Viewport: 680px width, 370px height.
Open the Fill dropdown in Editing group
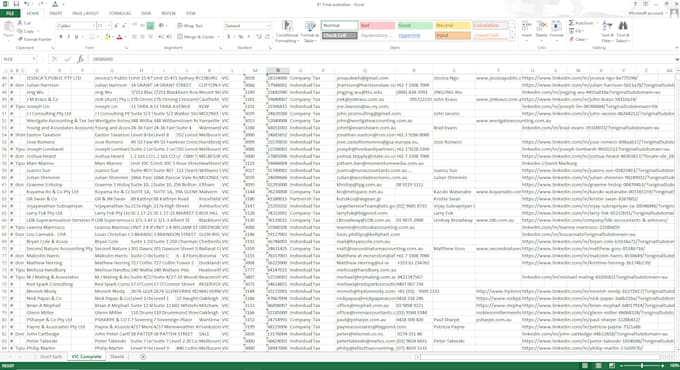point(579,31)
